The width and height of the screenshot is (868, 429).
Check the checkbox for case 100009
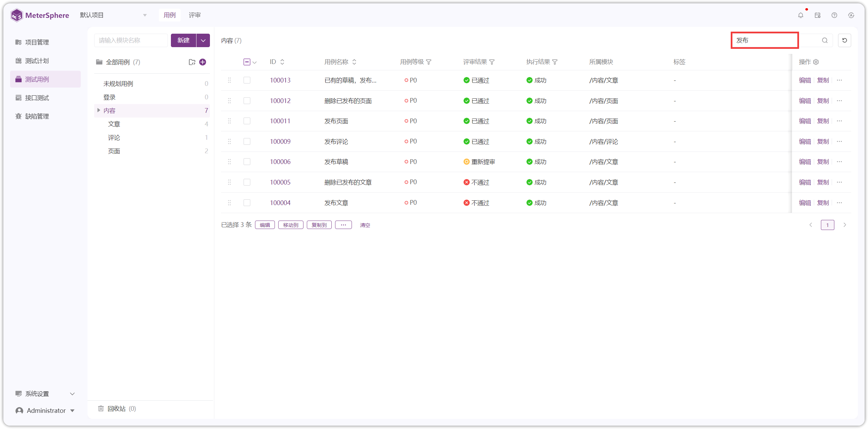[247, 142]
